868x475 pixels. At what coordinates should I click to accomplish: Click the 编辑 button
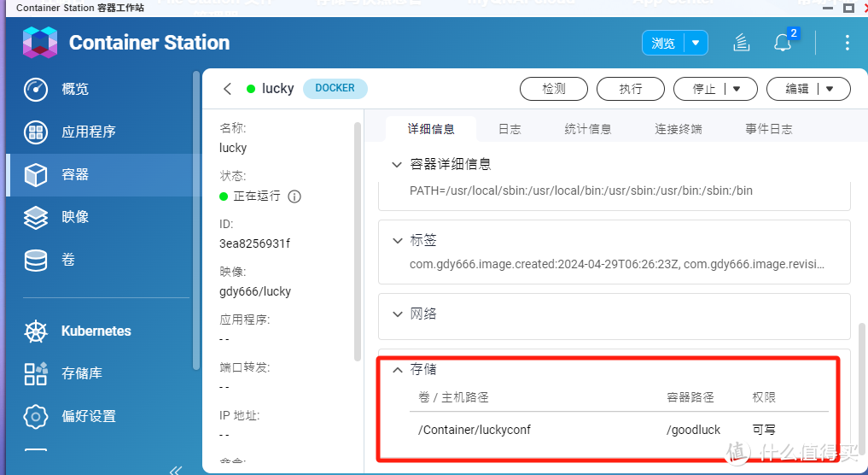tap(796, 89)
